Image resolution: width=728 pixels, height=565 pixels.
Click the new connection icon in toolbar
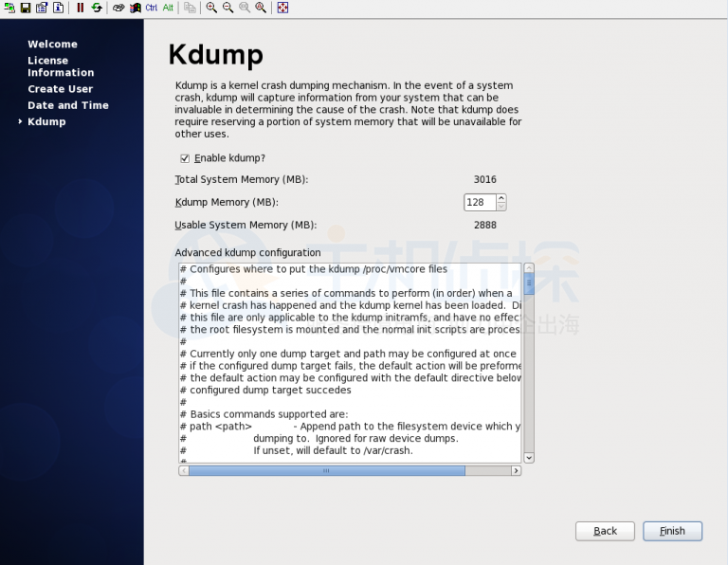tap(9, 8)
